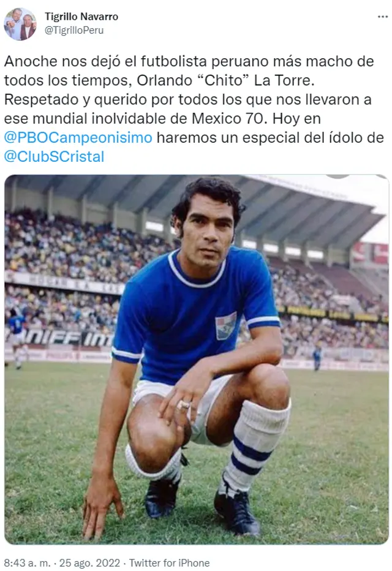Click the player's black boot on the right
Image resolution: width=392 pixels, height=571 pixels.
tap(236, 511)
